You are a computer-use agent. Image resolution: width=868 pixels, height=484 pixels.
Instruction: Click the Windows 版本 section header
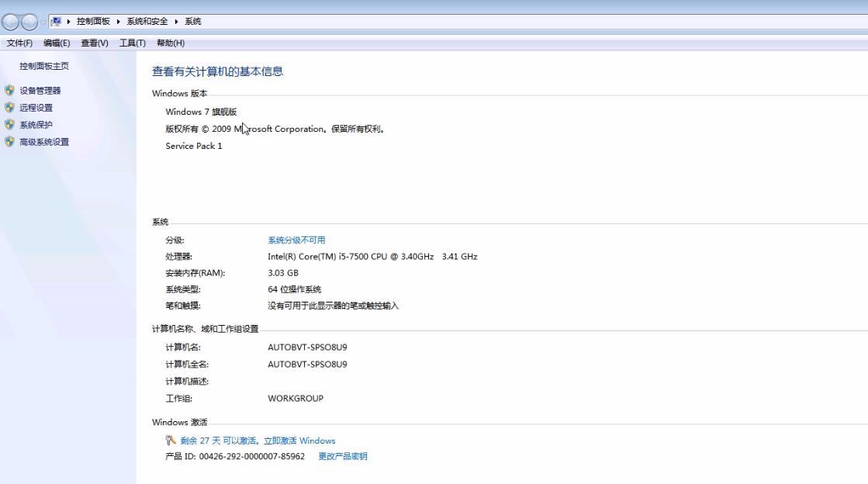[179, 94]
